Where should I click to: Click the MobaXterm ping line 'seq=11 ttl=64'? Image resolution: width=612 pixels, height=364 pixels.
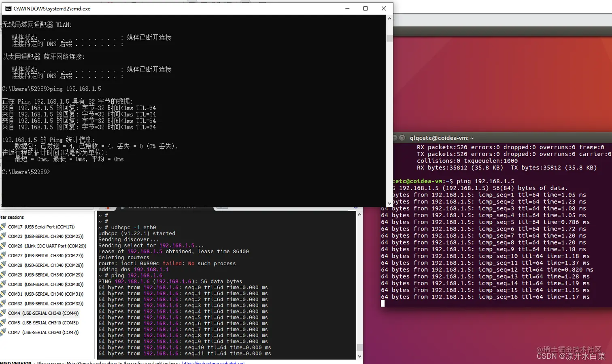185,353
